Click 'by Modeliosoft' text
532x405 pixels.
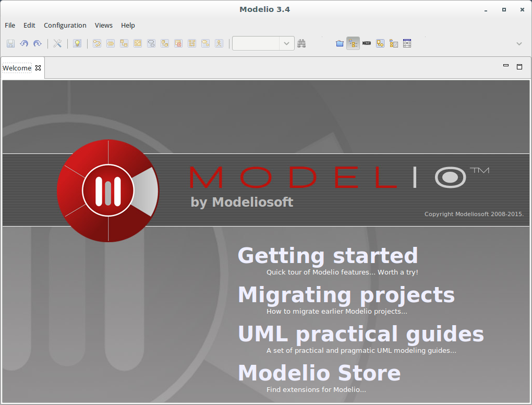(242, 202)
